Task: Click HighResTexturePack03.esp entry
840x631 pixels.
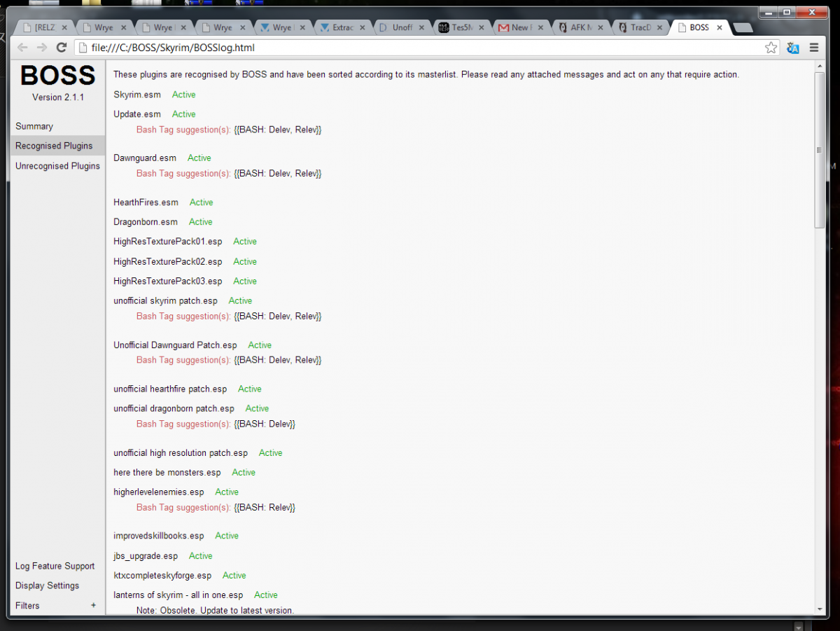Action: pos(168,282)
